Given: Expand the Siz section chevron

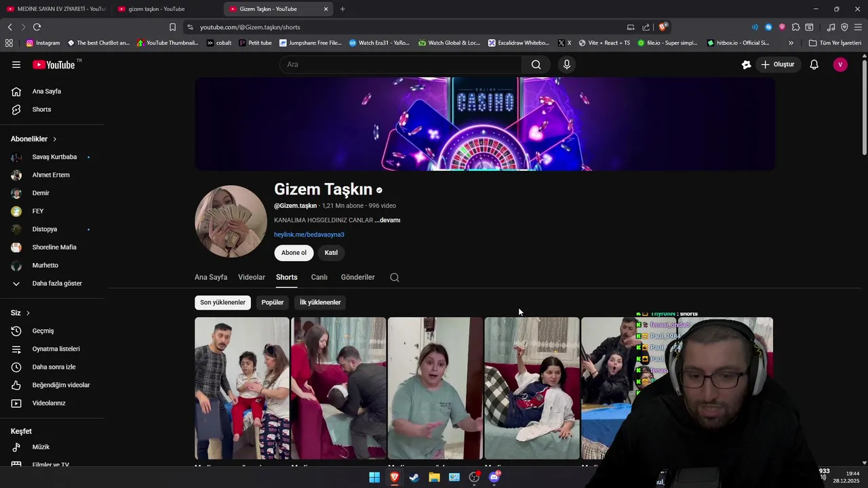Looking at the screenshot, I should (28, 313).
